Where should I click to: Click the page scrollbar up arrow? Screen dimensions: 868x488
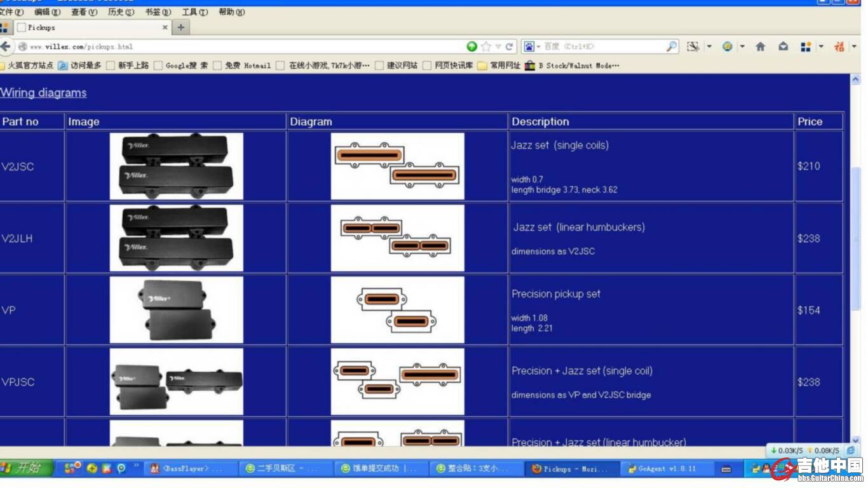(x=855, y=79)
